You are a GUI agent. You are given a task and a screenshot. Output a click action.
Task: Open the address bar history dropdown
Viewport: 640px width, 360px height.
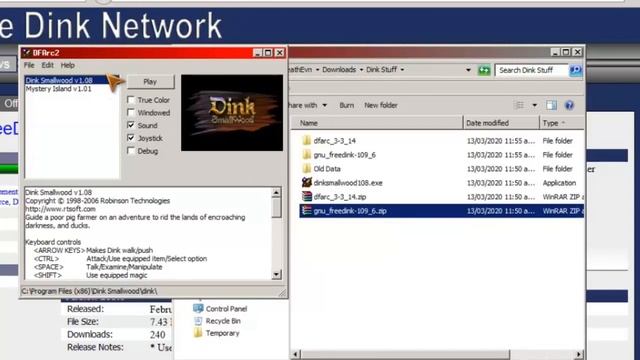[468, 70]
